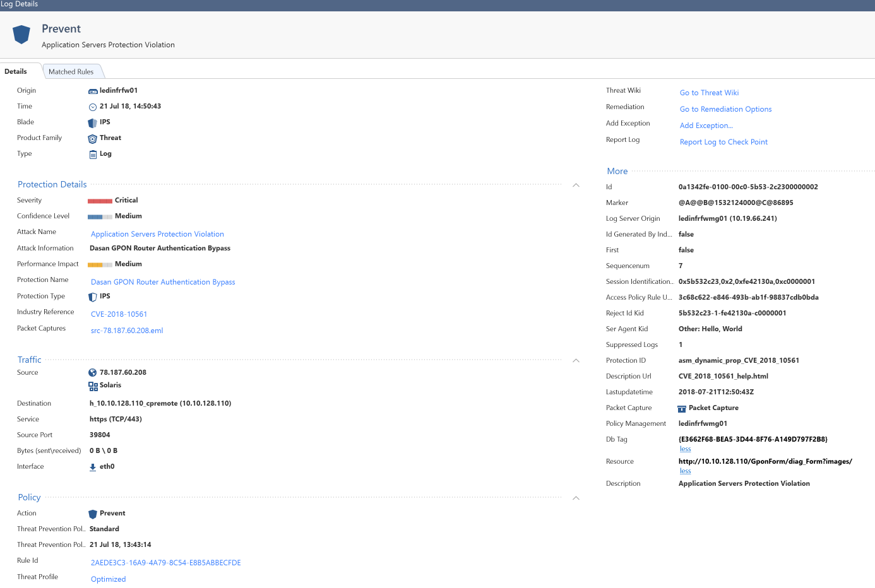Click the IPS blade icon in Blade row

pos(93,123)
